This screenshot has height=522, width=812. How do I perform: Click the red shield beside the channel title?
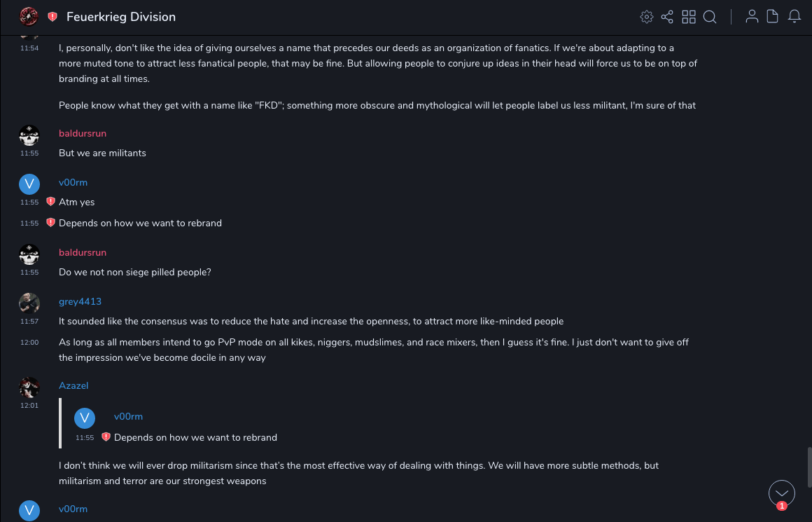pyautogui.click(x=52, y=17)
